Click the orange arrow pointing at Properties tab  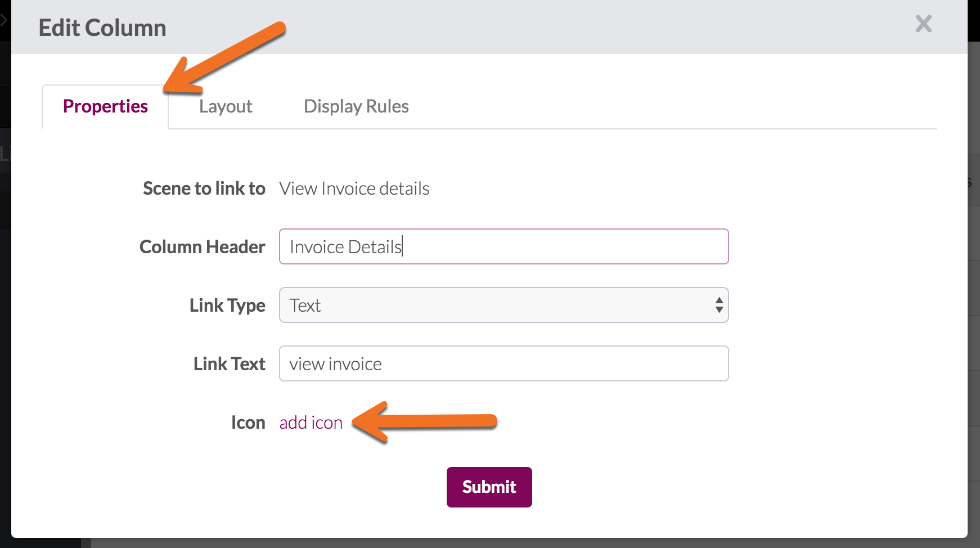(225, 57)
